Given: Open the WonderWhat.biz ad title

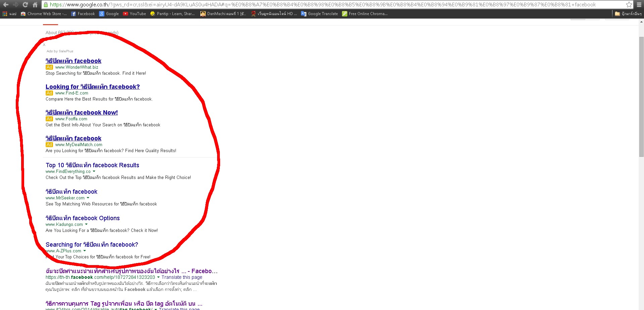Looking at the screenshot, I should [x=73, y=61].
